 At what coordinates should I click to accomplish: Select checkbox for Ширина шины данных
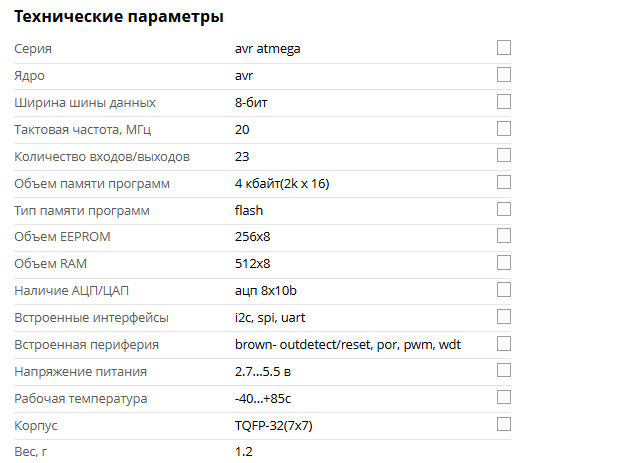coord(504,102)
